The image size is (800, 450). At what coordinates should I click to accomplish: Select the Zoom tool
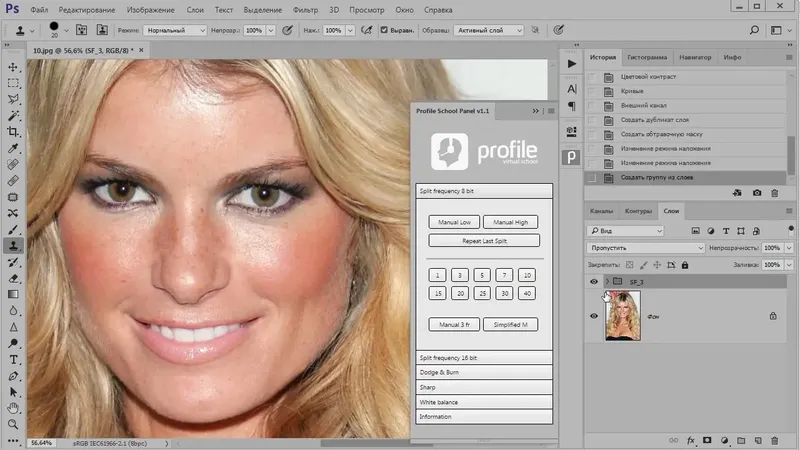tap(13, 424)
